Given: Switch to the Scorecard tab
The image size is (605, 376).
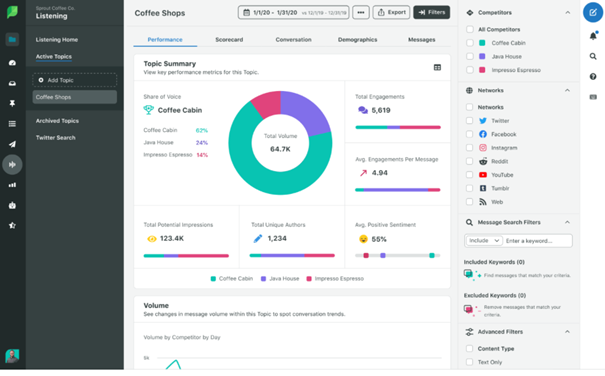Looking at the screenshot, I should point(229,40).
